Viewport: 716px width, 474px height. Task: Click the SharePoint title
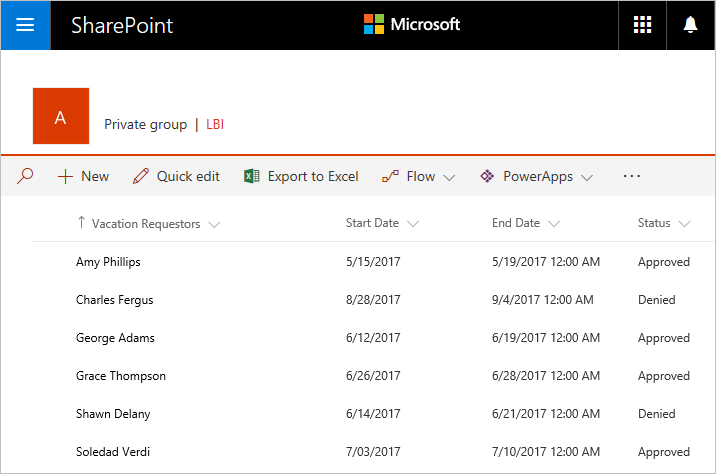click(x=122, y=25)
